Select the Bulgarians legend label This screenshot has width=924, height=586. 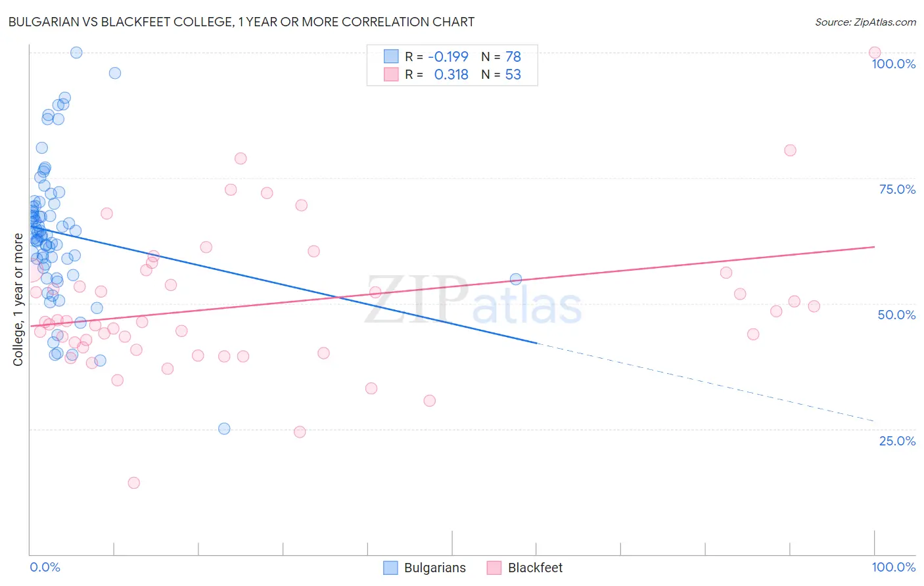[x=435, y=568]
